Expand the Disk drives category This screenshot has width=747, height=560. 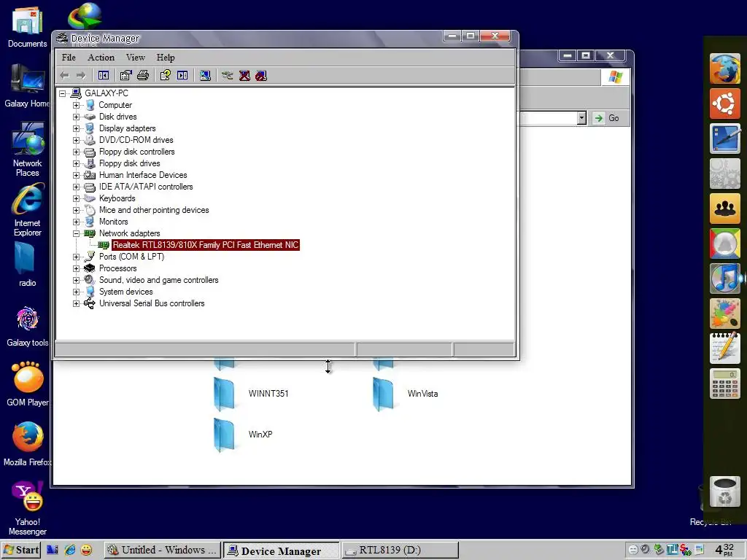point(76,117)
